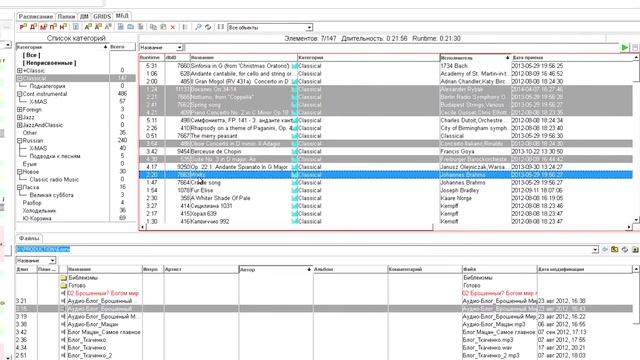The image size is (640, 360).
Task: Open search with the magnifier icon
Action: (198, 27)
